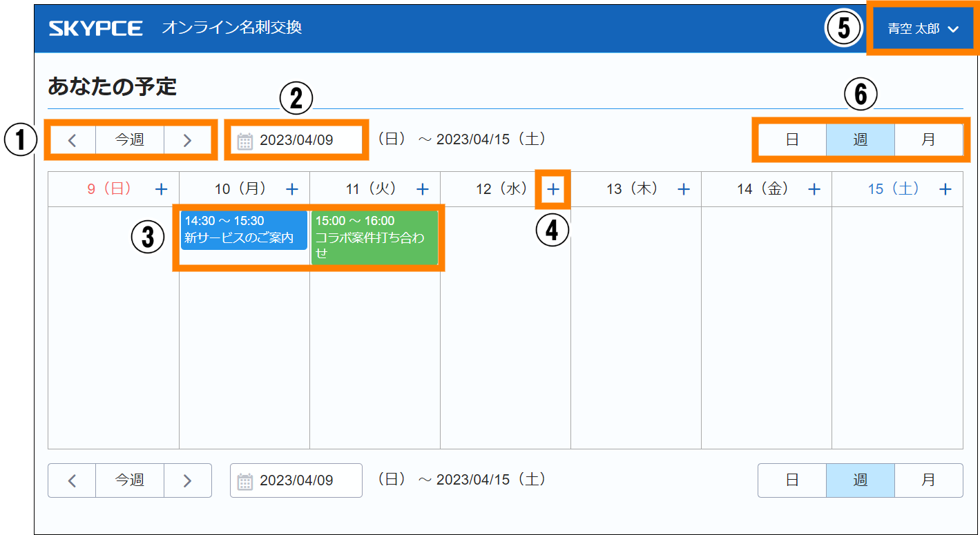Switch to day view in the bottom view selector
The width and height of the screenshot is (980, 535).
click(x=792, y=480)
